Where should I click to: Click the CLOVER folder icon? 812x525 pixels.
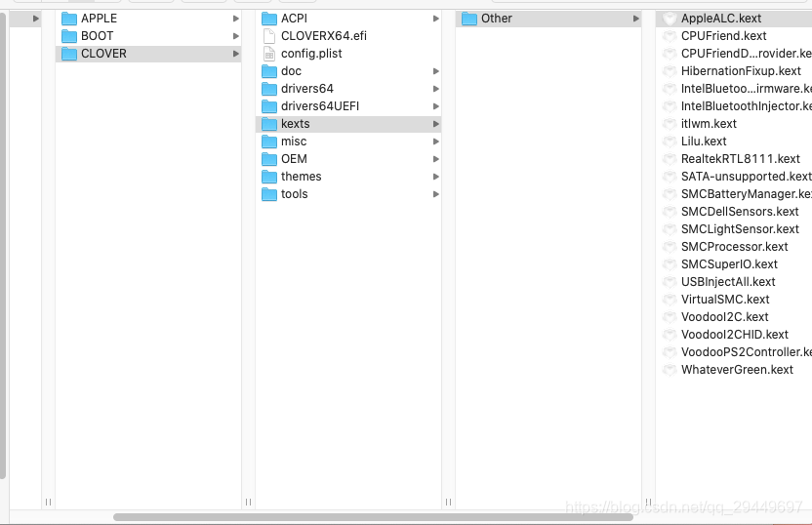point(69,54)
